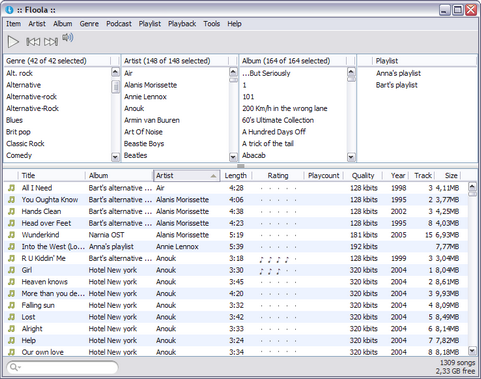This screenshot has height=379, width=481.
Task: Sort songs by Album column header
Action: click(x=119, y=176)
